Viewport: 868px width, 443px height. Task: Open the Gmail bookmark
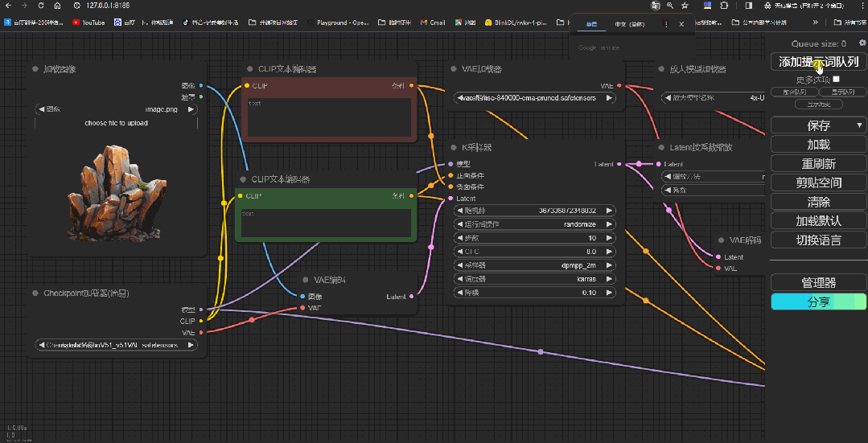[x=432, y=23]
